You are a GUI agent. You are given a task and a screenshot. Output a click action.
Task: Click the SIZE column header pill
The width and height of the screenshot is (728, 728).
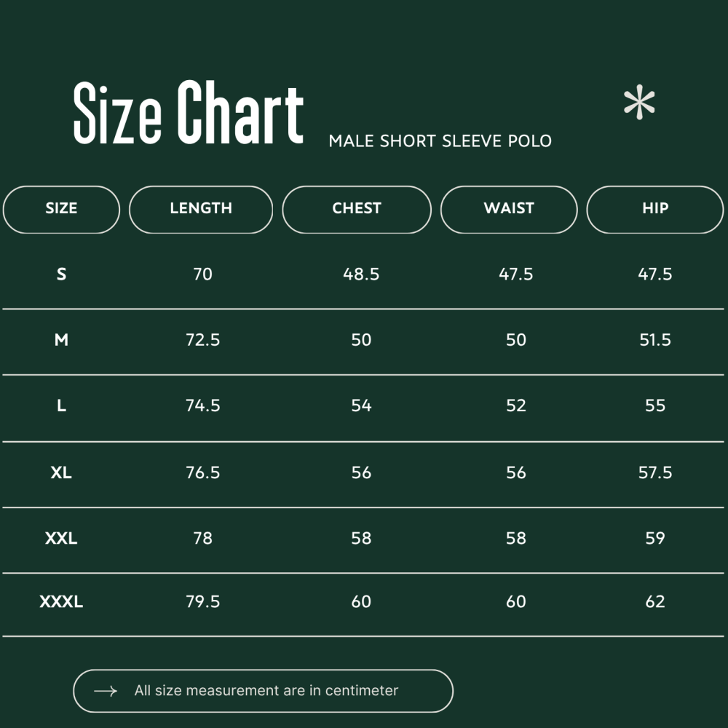point(61,209)
